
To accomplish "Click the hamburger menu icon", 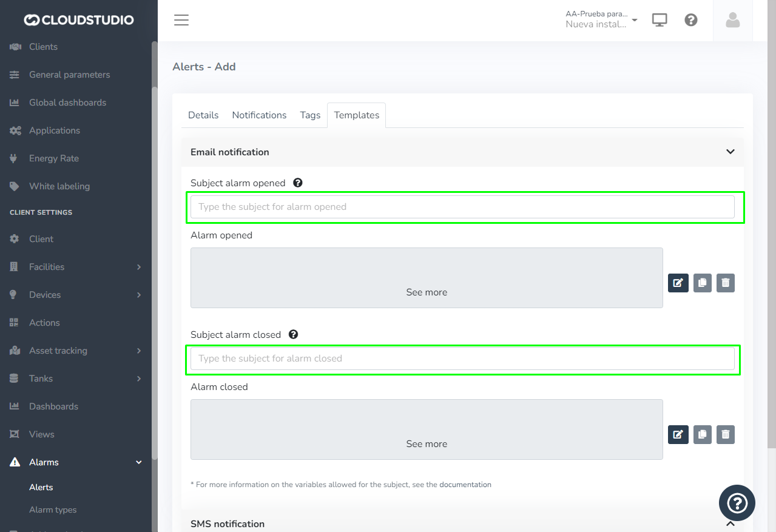I will click(181, 20).
